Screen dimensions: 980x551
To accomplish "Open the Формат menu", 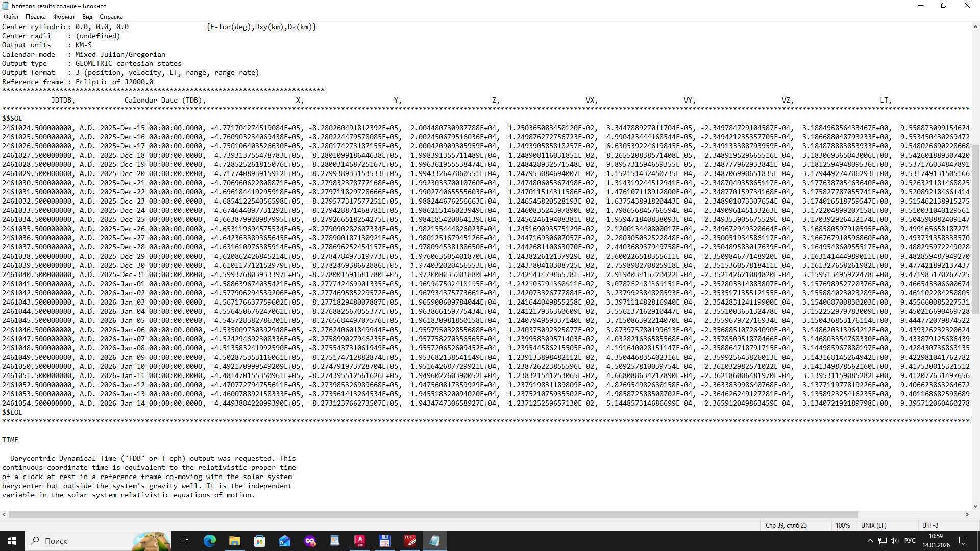I will pyautogui.click(x=64, y=17).
